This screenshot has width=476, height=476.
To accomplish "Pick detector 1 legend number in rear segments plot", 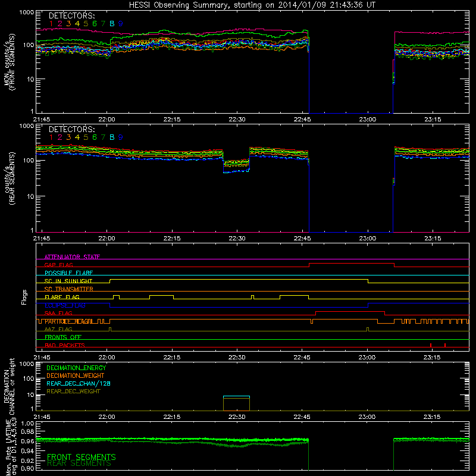I will pyautogui.click(x=51, y=137).
